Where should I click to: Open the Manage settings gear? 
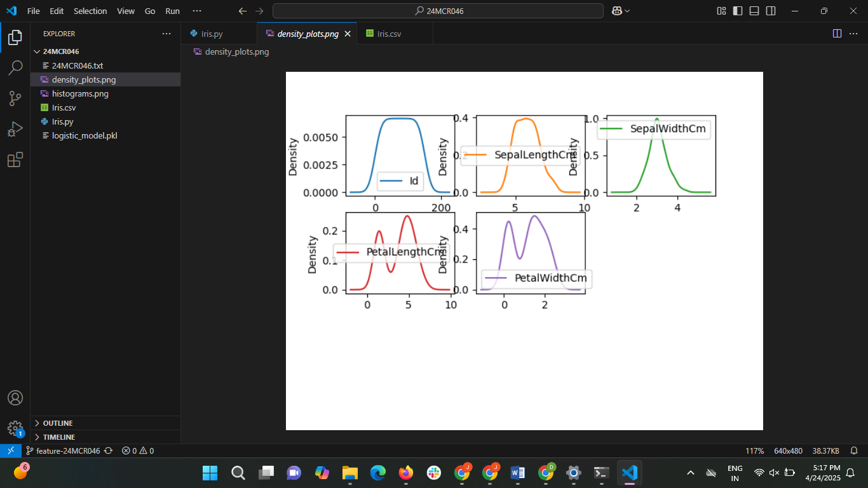point(15,428)
